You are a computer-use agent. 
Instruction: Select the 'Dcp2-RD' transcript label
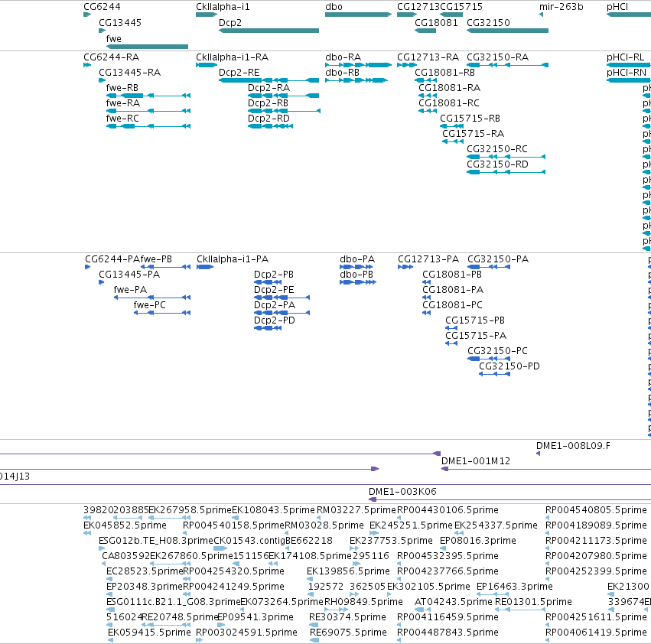(x=269, y=119)
